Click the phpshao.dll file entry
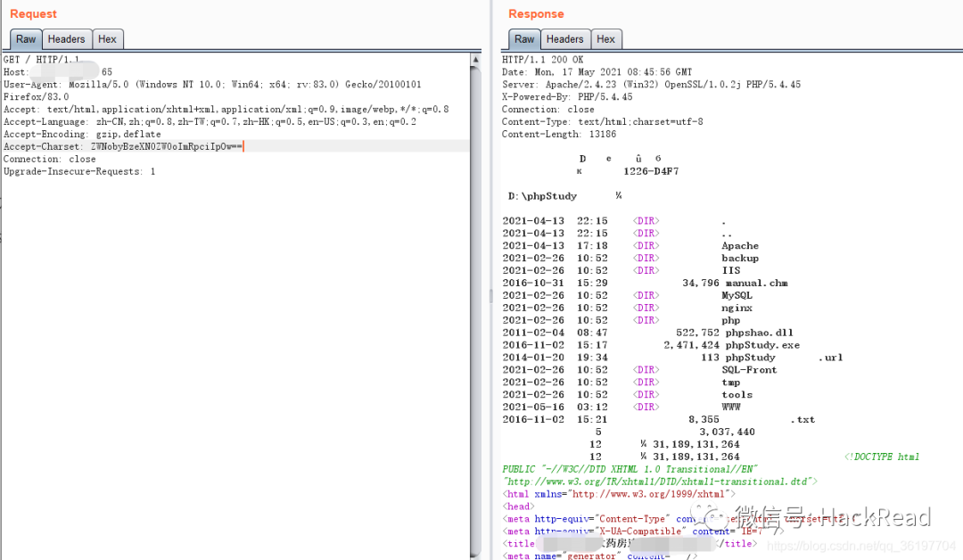Viewport: 963px width, 560px height. 759,333
